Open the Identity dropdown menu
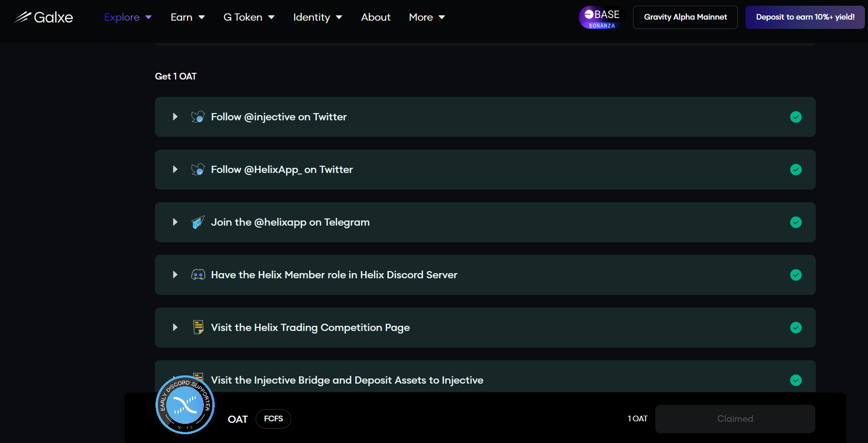The height and width of the screenshot is (443, 868). coord(318,17)
